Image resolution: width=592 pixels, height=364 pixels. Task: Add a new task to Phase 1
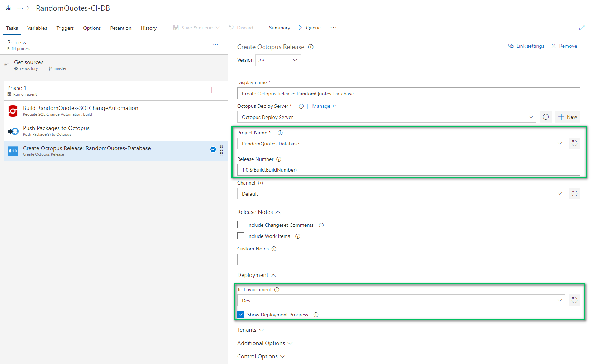[212, 90]
